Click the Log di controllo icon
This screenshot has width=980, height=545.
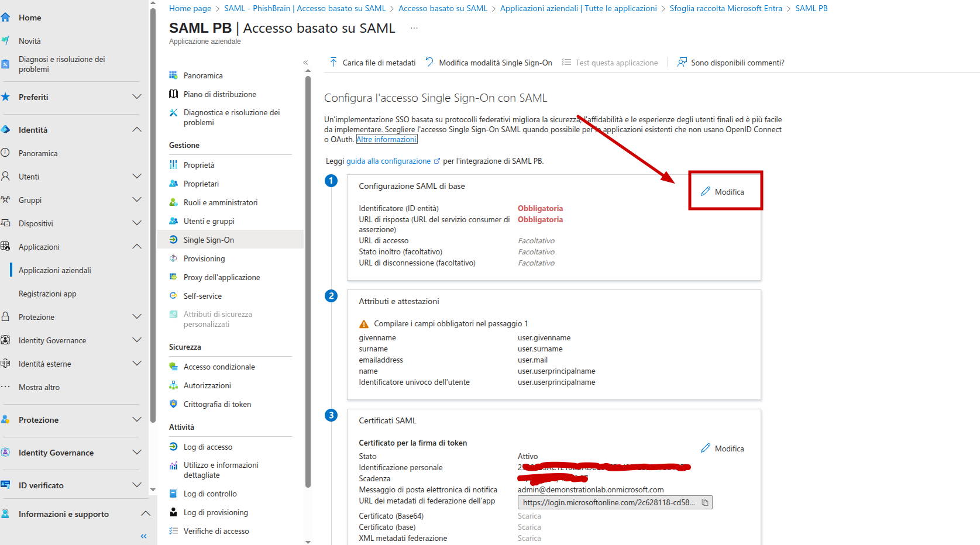pyautogui.click(x=173, y=494)
